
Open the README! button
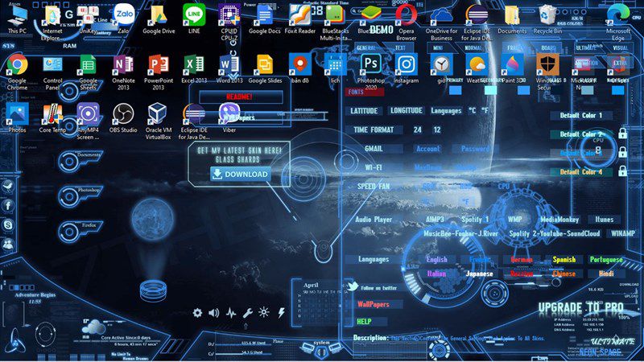click(x=240, y=97)
